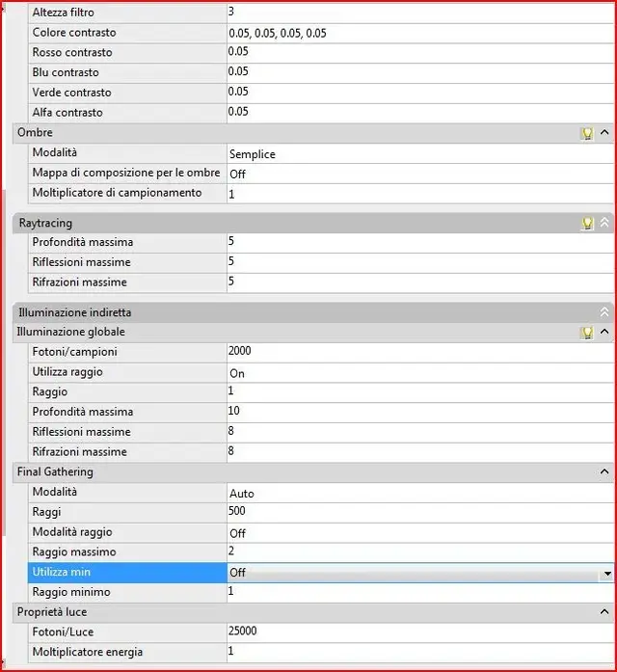Collapse the Ombre section chevron
Screen dimensions: 617x672
[x=604, y=133]
